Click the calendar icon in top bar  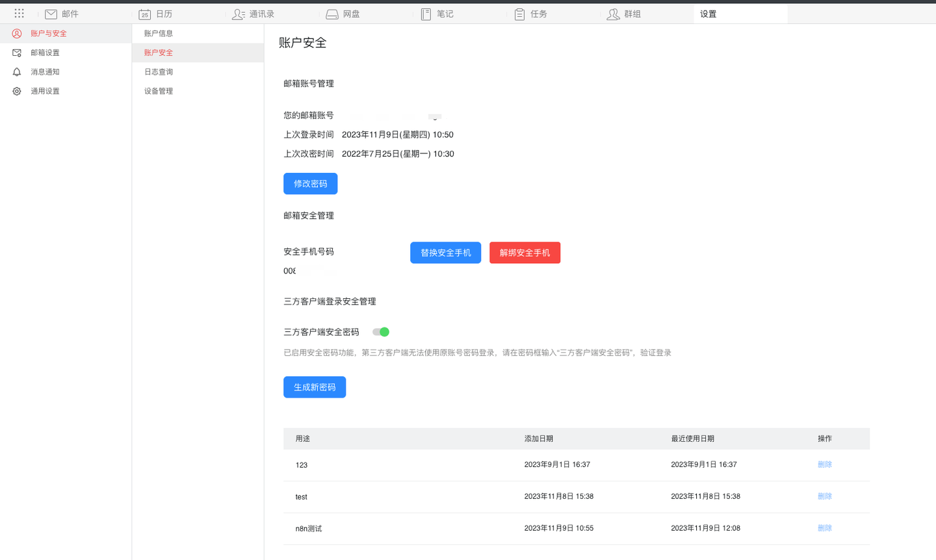[144, 14]
